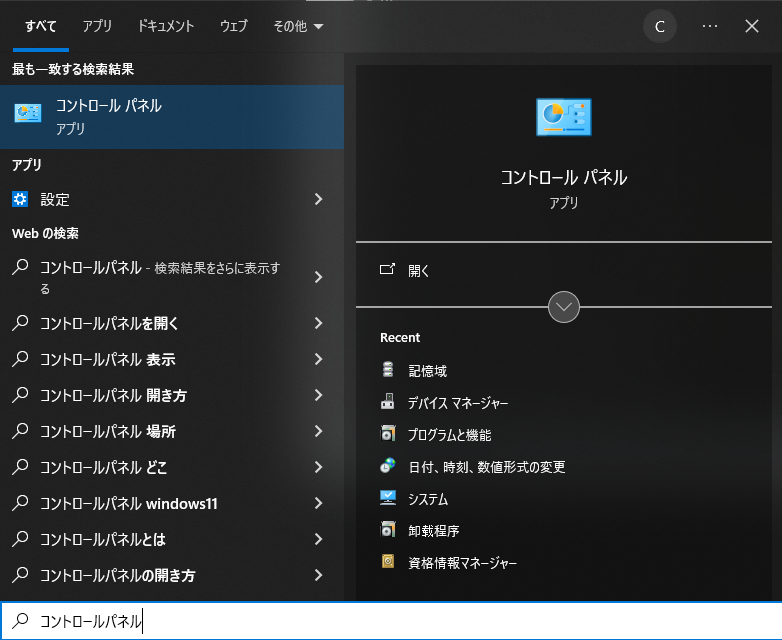Expand the circular chevron under 開く
The image size is (782, 640).
[564, 307]
